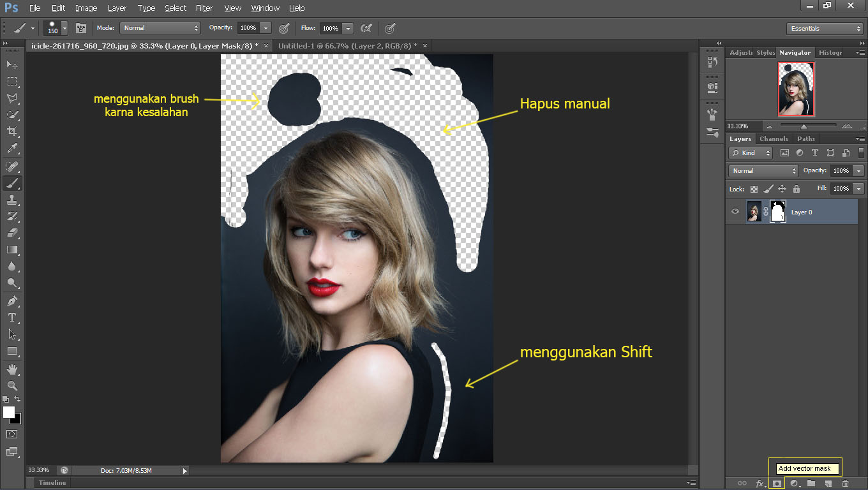Select the Brush tool in toolbox

(x=12, y=183)
